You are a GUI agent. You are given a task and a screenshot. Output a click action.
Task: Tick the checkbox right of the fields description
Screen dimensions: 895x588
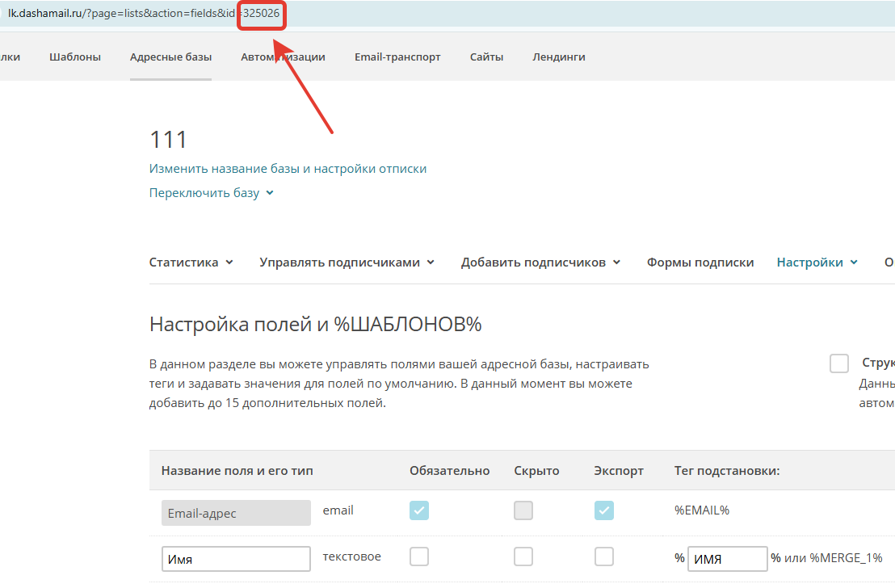[838, 363]
